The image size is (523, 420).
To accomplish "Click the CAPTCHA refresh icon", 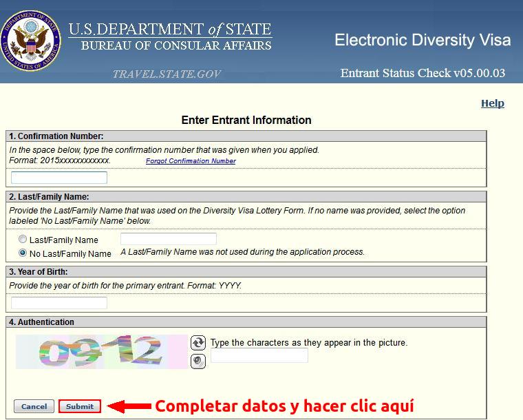I will click(x=198, y=342).
